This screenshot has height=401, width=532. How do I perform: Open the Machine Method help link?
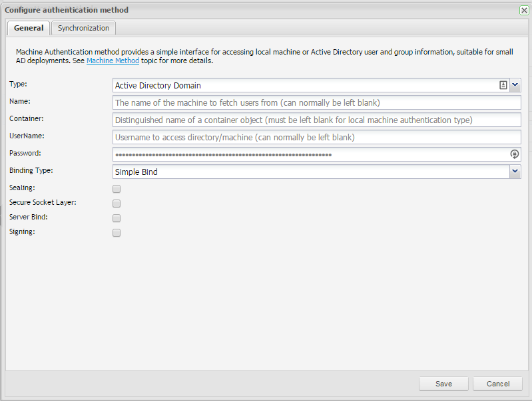[113, 61]
